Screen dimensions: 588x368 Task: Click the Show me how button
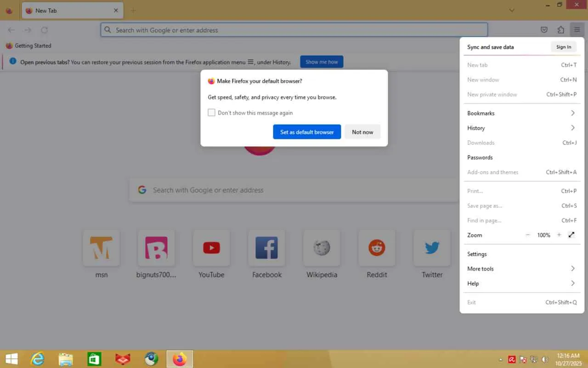coord(322,62)
